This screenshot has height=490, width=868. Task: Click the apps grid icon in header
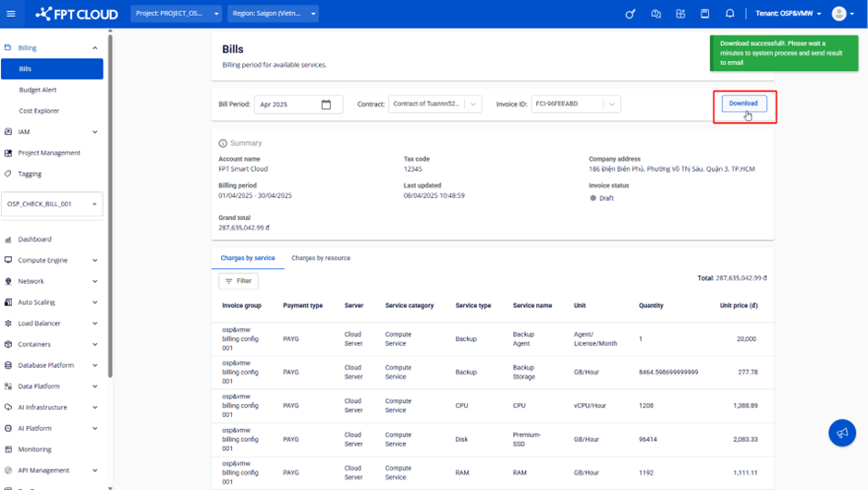click(x=680, y=14)
